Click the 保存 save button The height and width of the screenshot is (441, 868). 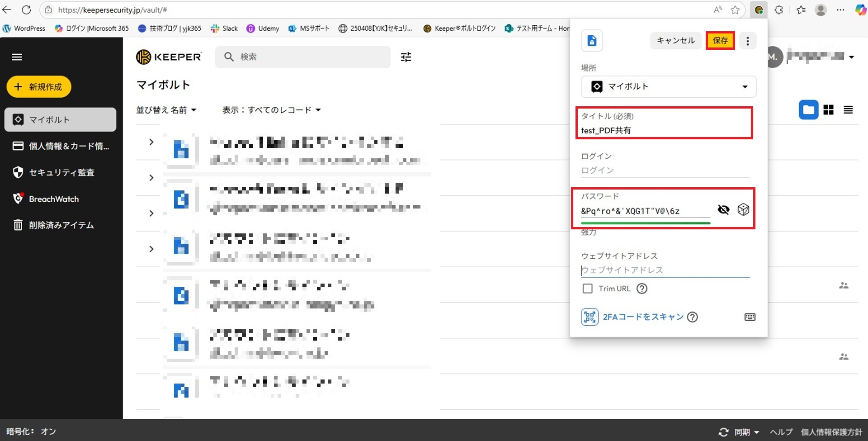pyautogui.click(x=720, y=41)
